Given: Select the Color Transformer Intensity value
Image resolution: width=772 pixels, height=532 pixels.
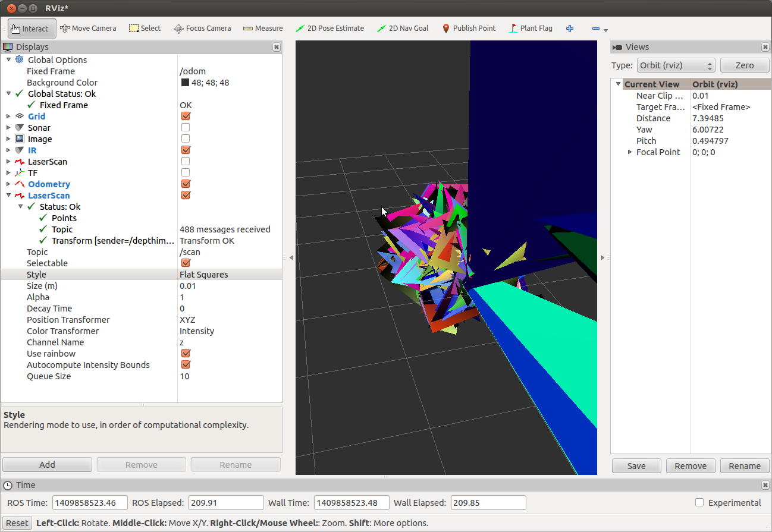Looking at the screenshot, I should click(197, 331).
